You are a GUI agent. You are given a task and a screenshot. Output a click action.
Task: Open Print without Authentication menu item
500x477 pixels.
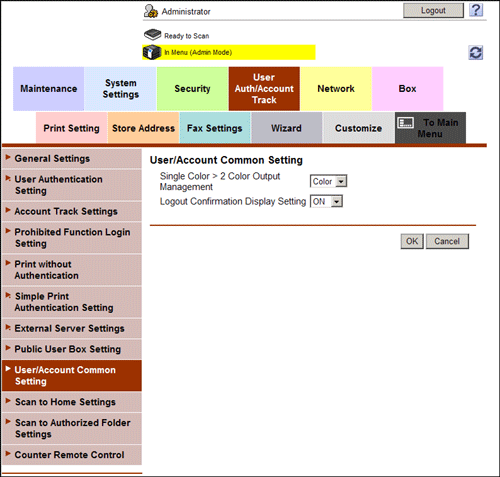[72, 270]
